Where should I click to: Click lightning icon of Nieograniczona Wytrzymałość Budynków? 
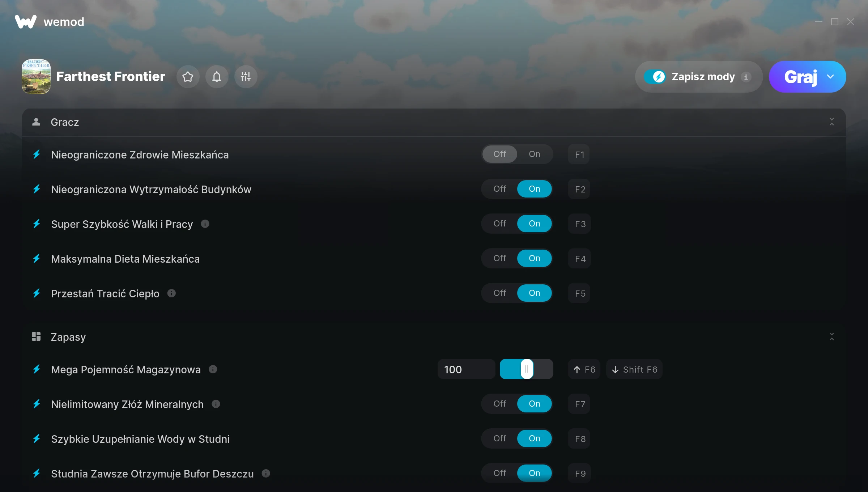coord(37,189)
